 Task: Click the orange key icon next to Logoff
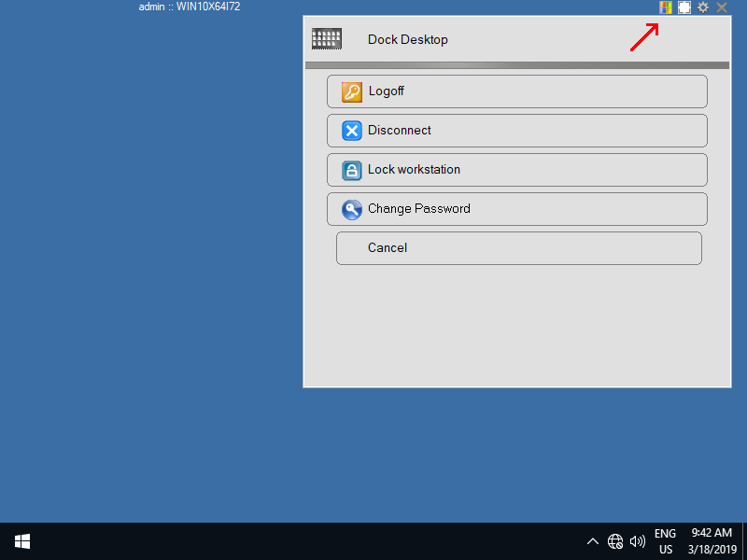(351, 91)
